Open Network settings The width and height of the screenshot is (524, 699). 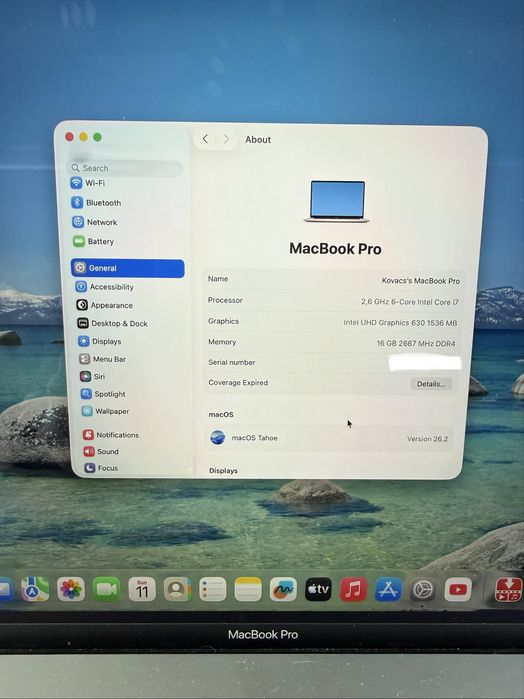pos(94,222)
